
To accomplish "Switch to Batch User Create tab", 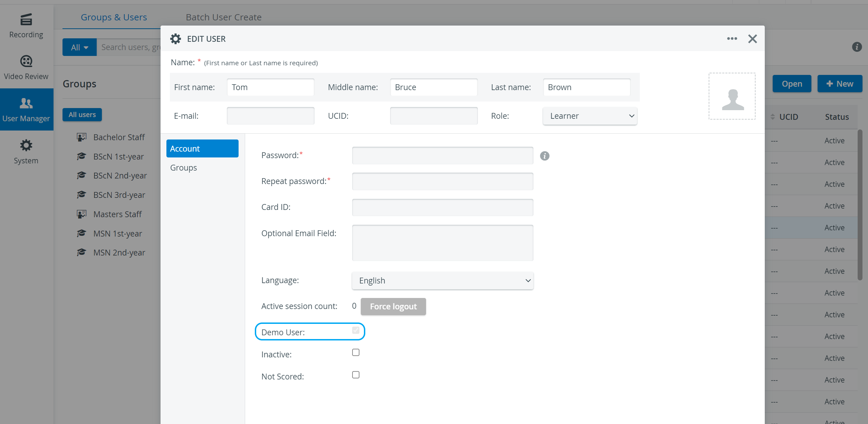I will click(x=223, y=17).
